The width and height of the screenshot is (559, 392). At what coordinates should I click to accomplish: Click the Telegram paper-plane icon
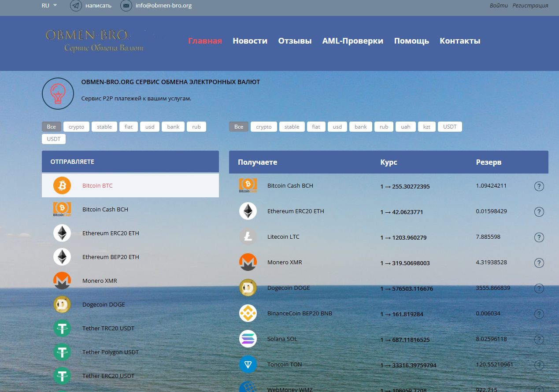coord(76,6)
